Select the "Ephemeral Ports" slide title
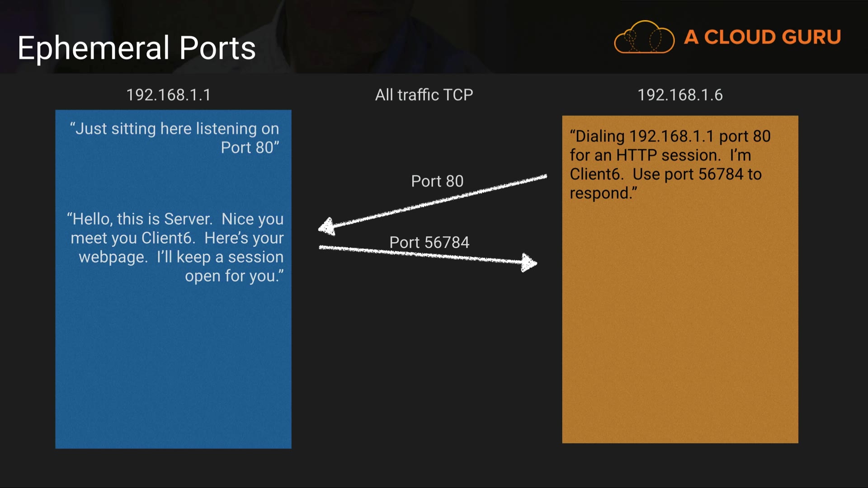The width and height of the screenshot is (868, 488). [137, 48]
